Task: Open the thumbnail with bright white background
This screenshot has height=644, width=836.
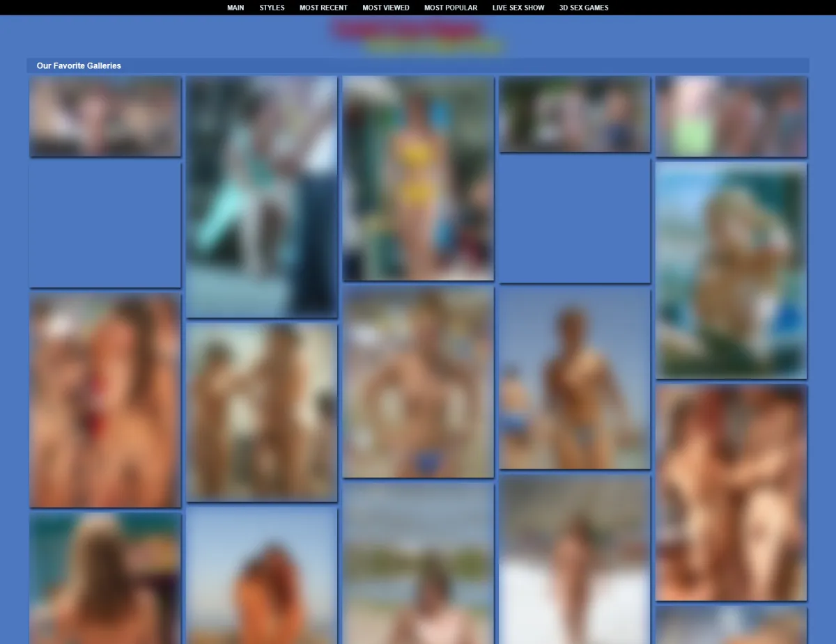Action: (575, 560)
